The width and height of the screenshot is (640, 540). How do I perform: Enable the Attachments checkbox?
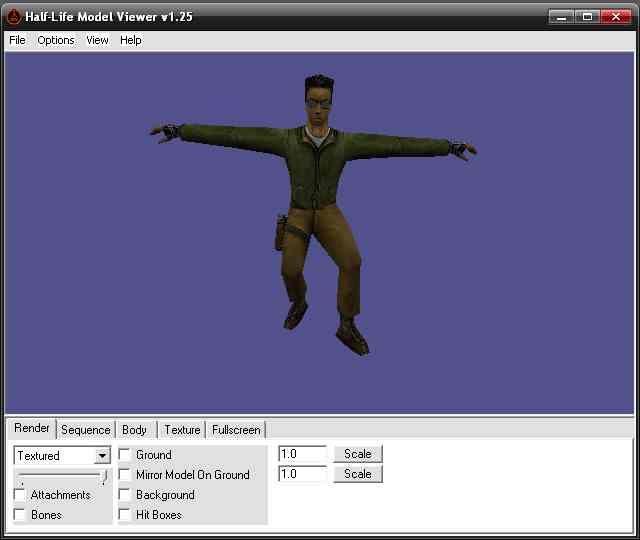[19, 495]
